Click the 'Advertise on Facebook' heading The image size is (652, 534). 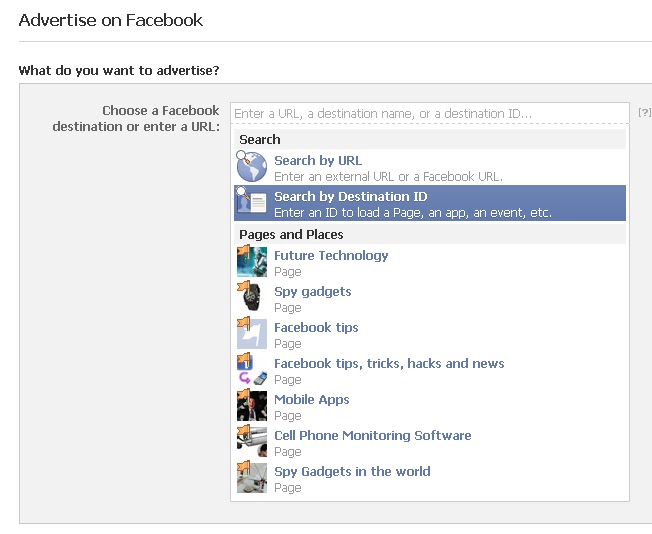pos(111,20)
